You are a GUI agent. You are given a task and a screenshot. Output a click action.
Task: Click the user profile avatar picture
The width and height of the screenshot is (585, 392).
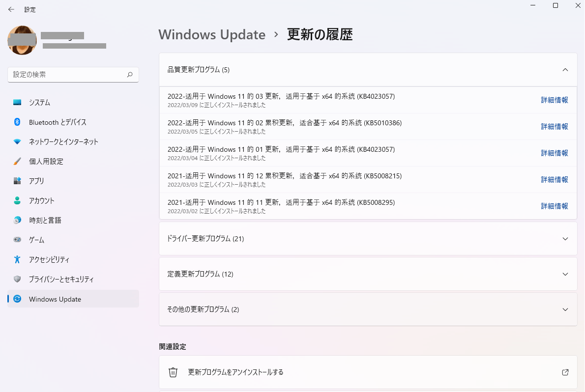pos(22,40)
